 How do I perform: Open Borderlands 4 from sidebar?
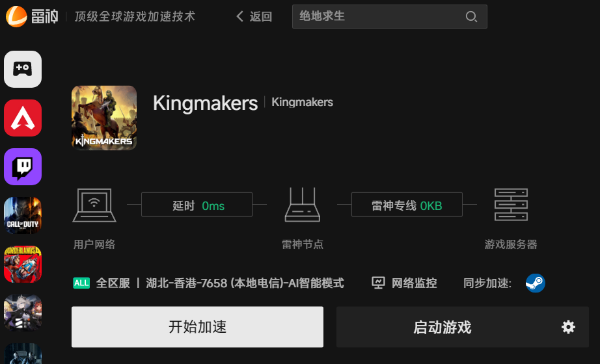pos(23,264)
